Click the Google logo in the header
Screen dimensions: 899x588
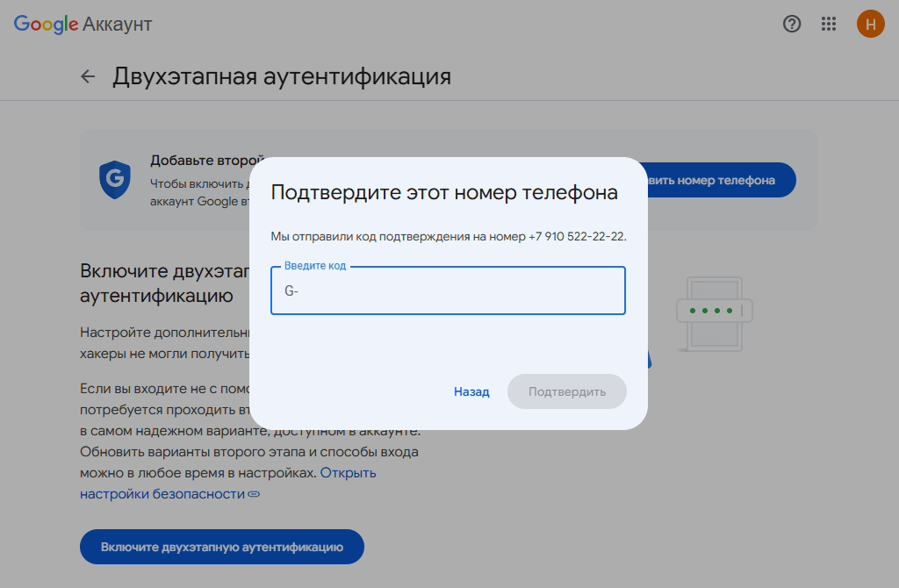tap(46, 24)
